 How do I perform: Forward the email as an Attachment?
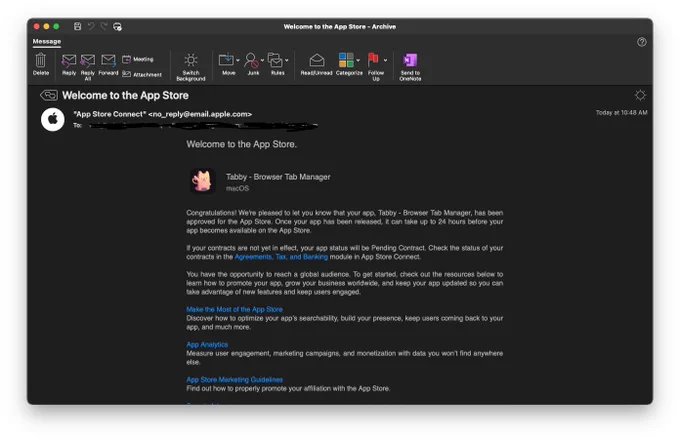click(142, 74)
